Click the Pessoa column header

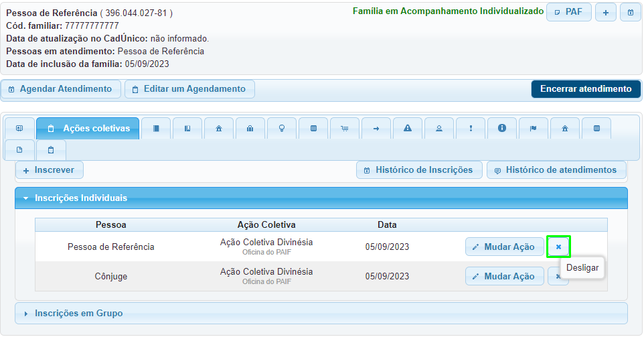tap(111, 225)
